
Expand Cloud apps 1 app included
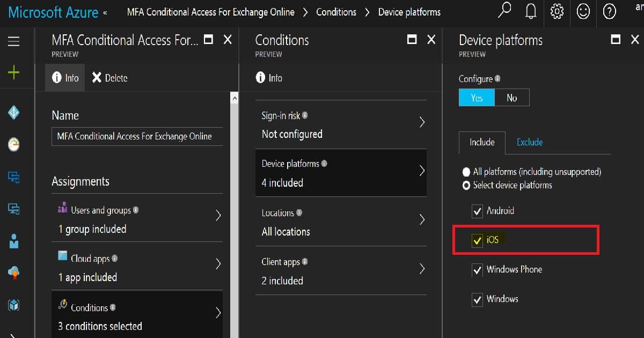coord(137,267)
